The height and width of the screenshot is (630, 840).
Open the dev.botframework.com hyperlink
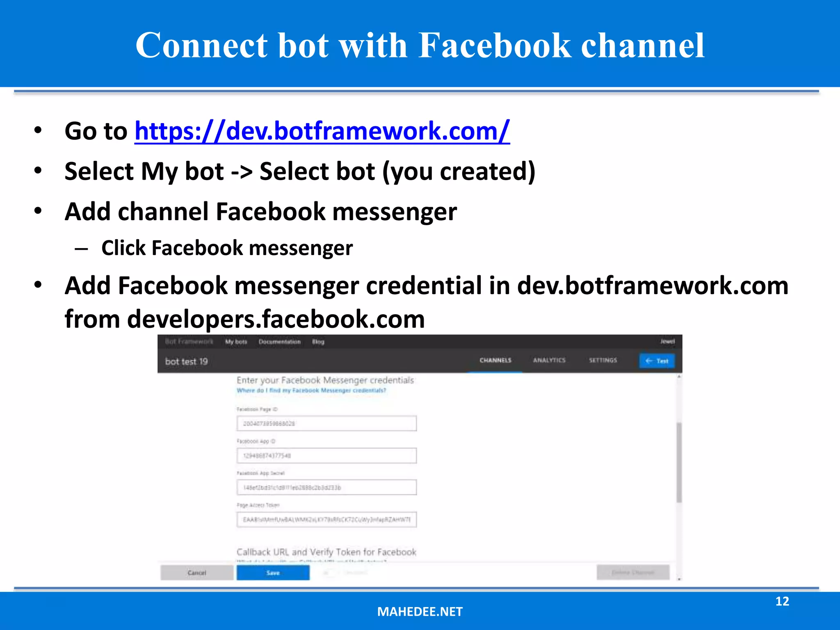322,131
